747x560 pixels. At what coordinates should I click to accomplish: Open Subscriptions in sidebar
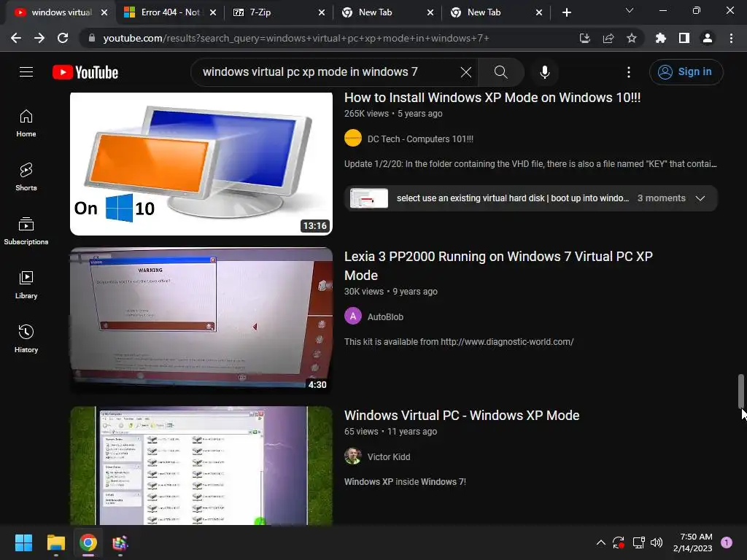pos(26,231)
